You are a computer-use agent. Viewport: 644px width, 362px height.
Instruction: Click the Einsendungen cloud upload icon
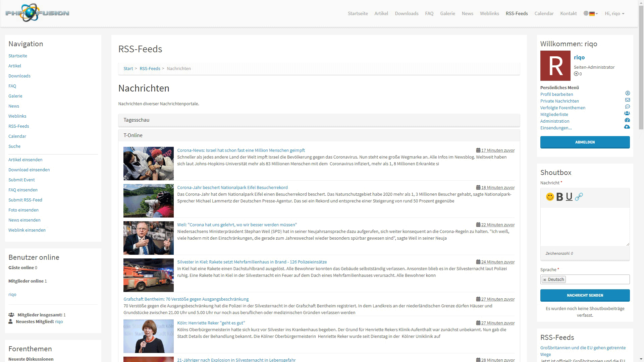coord(627,127)
